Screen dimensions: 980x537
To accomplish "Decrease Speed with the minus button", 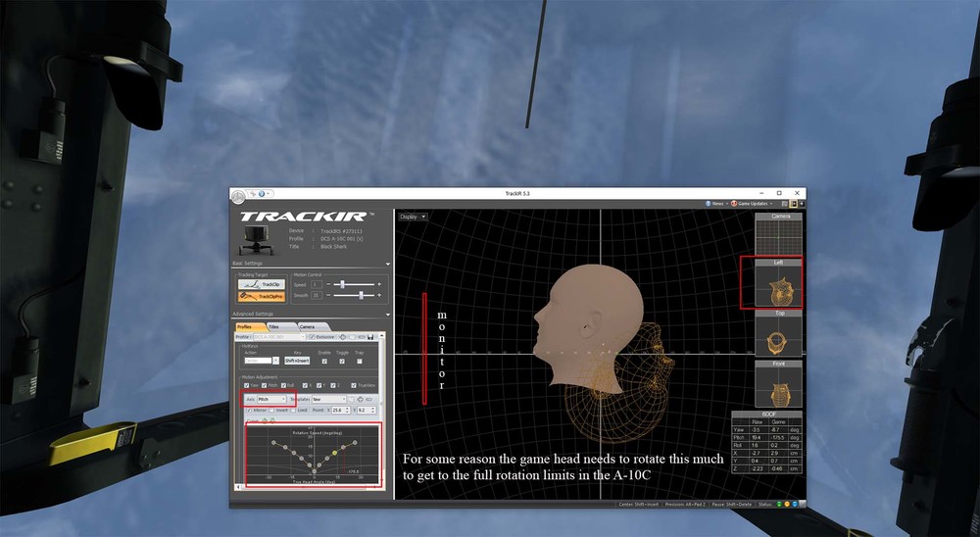I will 328,284.
